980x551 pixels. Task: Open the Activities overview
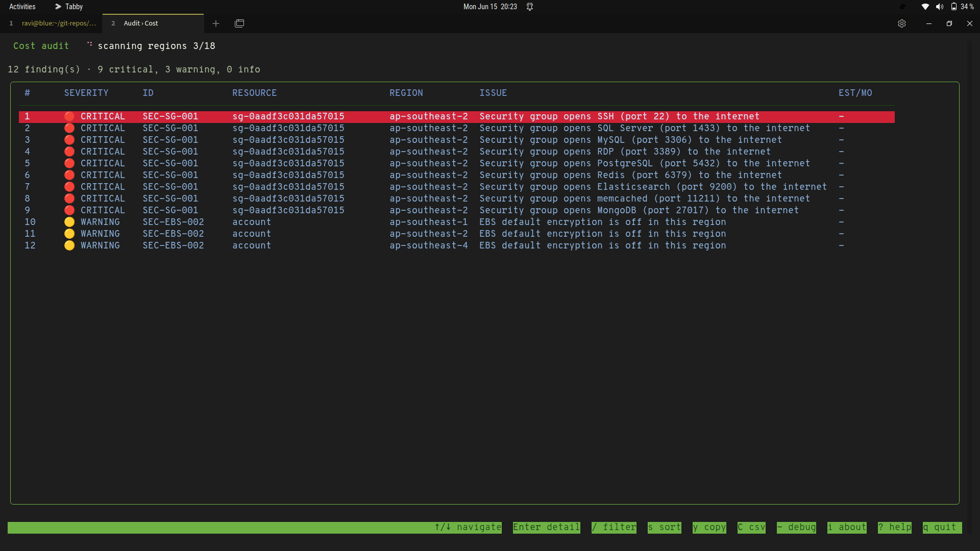[22, 7]
